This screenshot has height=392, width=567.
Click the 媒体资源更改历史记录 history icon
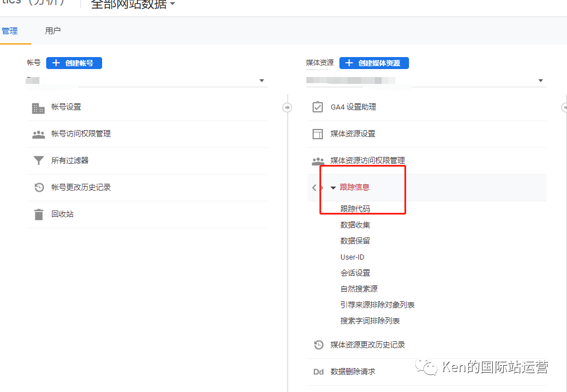318,345
